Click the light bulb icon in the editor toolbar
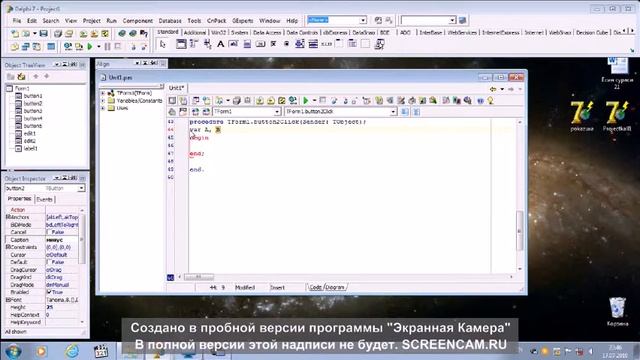This screenshot has width=640, height=360. click(x=490, y=100)
